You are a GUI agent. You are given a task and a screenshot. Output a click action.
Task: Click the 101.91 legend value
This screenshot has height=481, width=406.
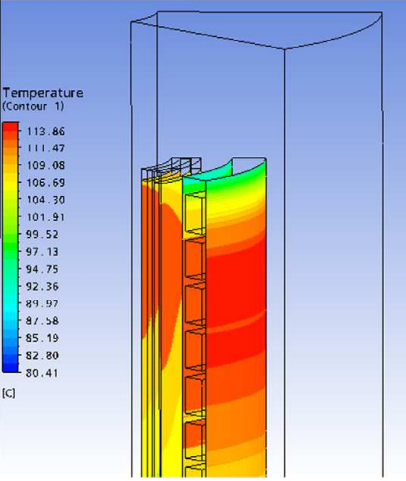46,217
